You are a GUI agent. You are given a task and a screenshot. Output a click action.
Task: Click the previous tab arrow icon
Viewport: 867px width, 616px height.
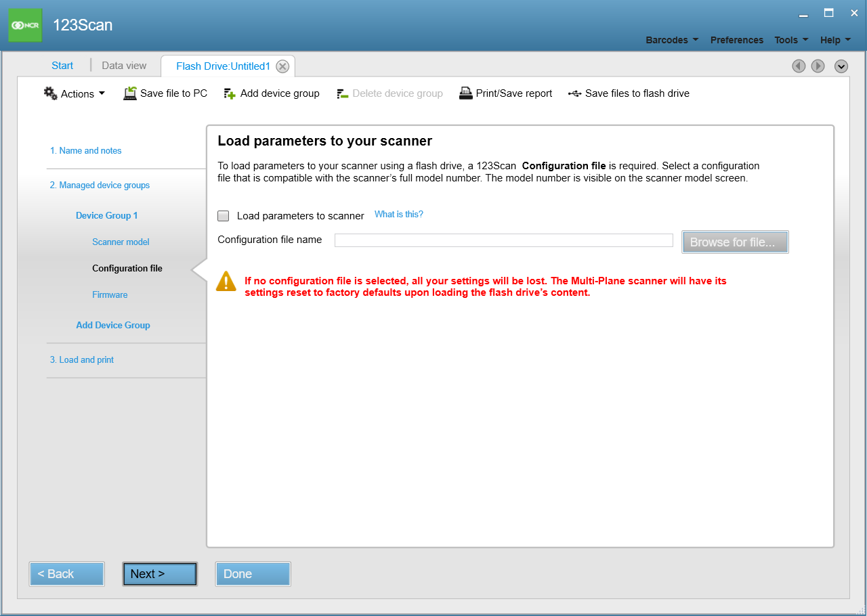pos(799,66)
